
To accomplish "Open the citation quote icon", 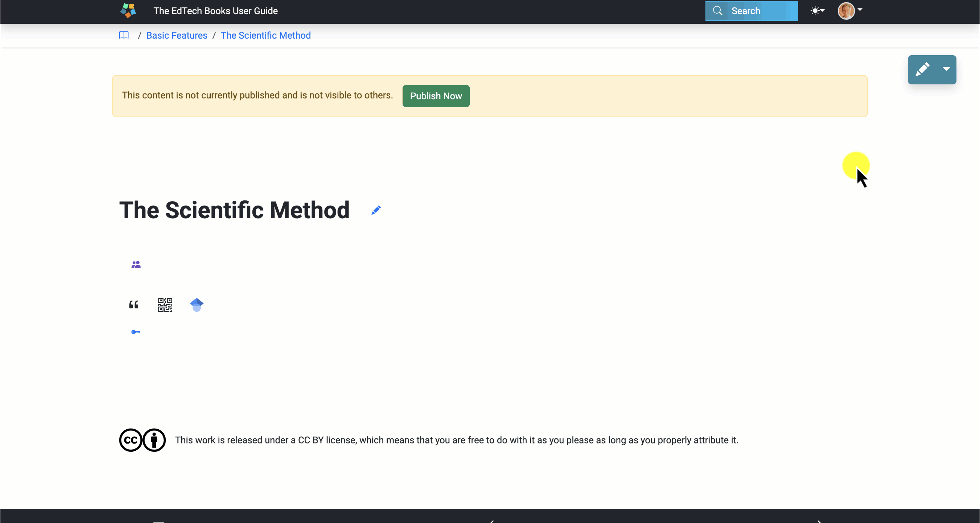I will (134, 305).
